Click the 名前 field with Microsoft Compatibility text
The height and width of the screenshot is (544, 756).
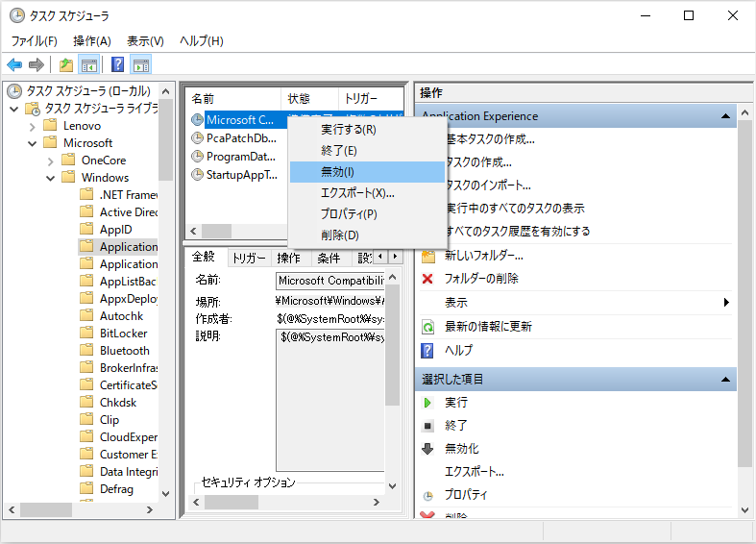tap(330, 281)
